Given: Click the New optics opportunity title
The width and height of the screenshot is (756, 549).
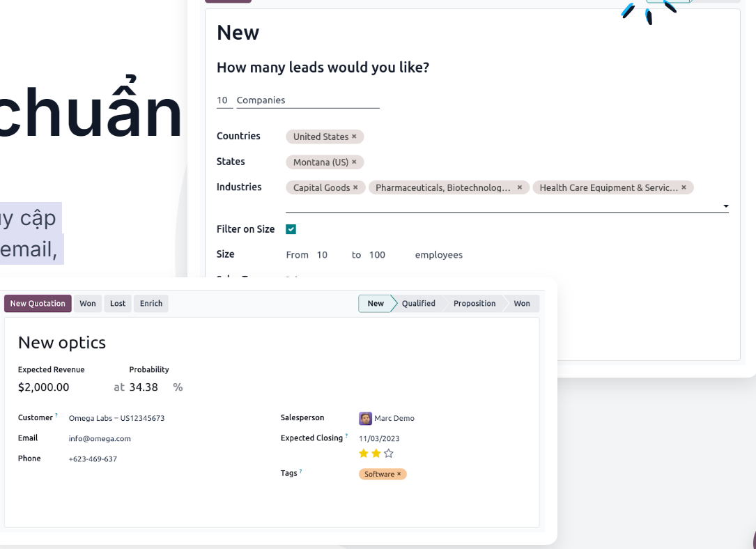Looking at the screenshot, I should [62, 343].
